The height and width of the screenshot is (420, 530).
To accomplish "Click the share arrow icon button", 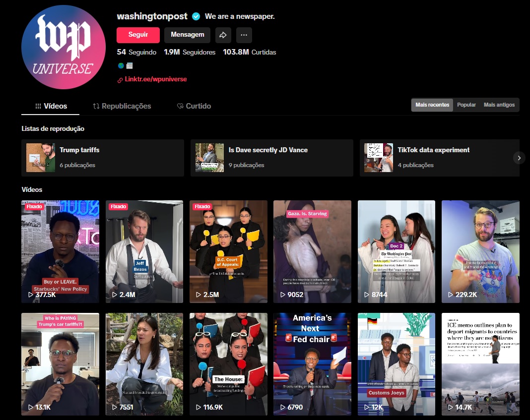I will (x=223, y=35).
